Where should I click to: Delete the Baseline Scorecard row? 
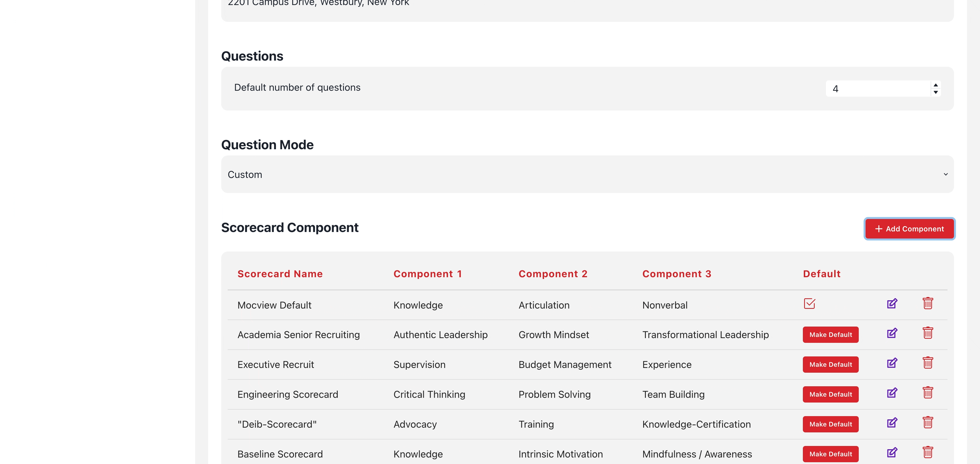pos(927,452)
